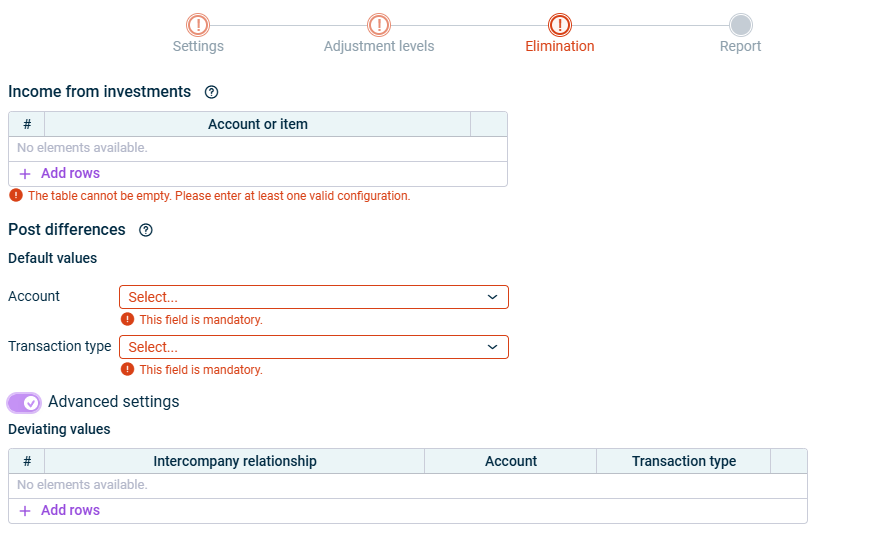Screen dimensions: 888x538
Task: Click Intercompany relationship column header
Action: point(235,461)
